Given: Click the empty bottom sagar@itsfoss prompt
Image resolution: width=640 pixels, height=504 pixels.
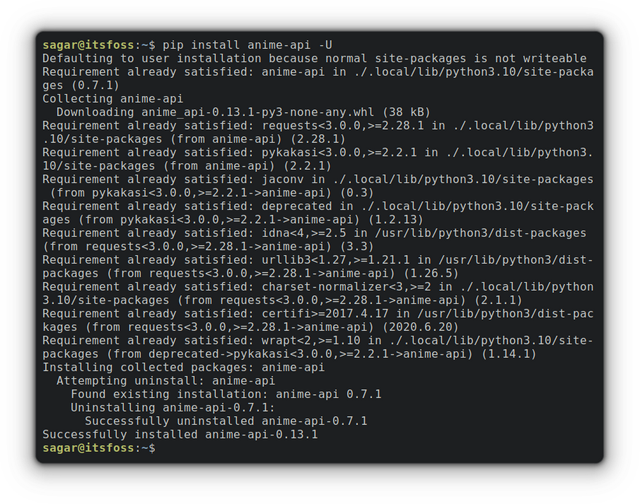Looking at the screenshot, I should pos(99,448).
